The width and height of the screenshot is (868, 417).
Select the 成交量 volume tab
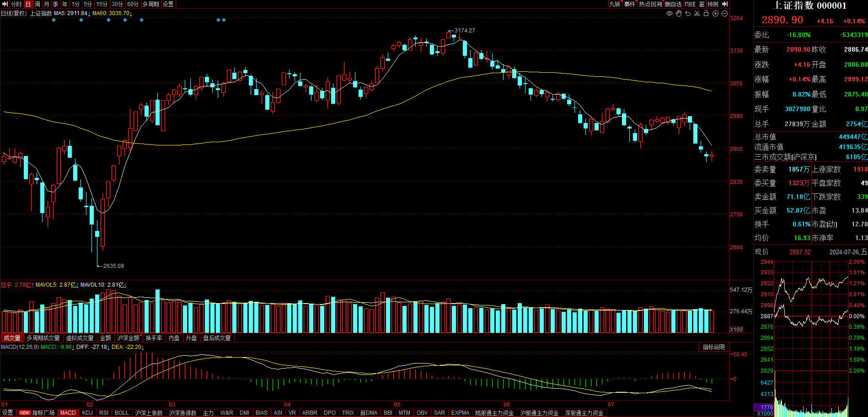pos(12,338)
